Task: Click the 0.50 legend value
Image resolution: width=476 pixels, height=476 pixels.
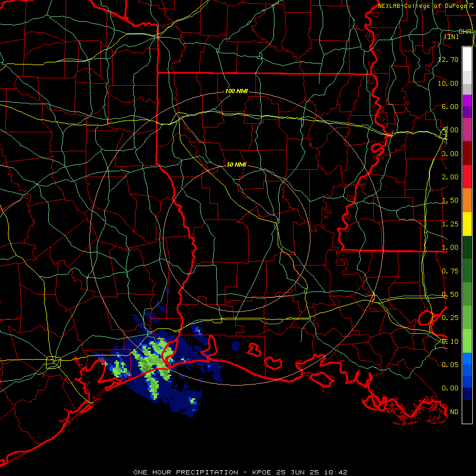Action: coord(450,295)
